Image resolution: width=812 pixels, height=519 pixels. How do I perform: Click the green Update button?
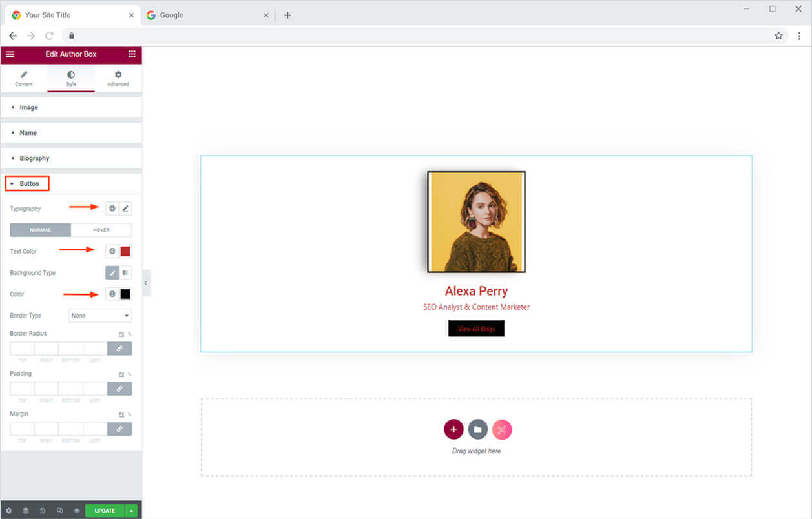click(105, 511)
